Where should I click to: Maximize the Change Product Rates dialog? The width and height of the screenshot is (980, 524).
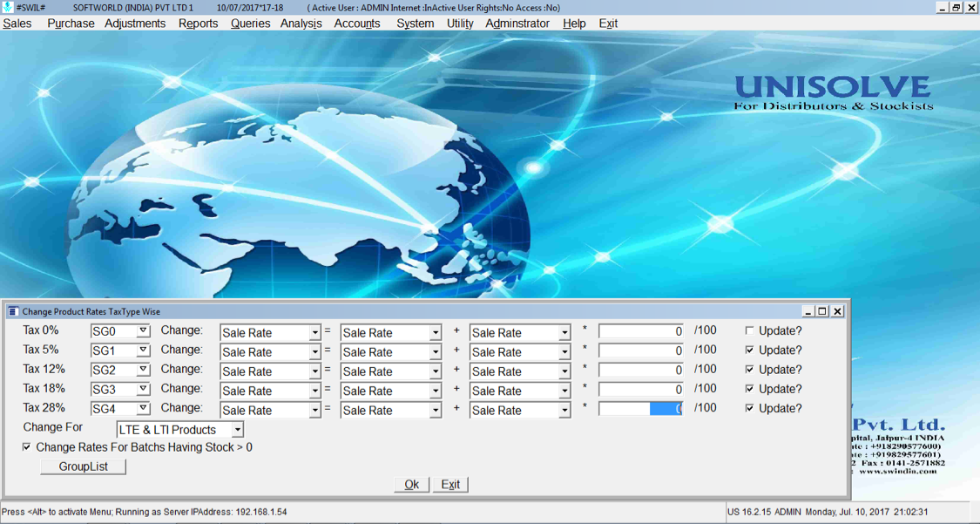click(822, 311)
